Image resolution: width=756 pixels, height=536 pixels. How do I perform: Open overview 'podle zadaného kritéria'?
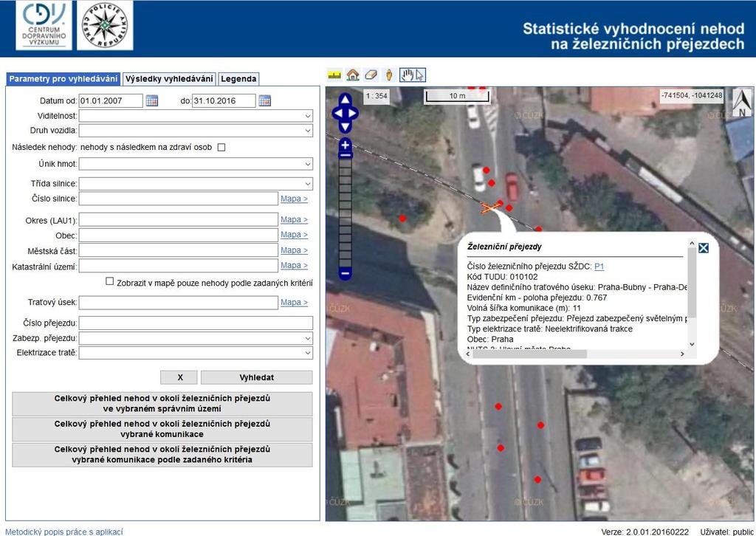point(162,455)
